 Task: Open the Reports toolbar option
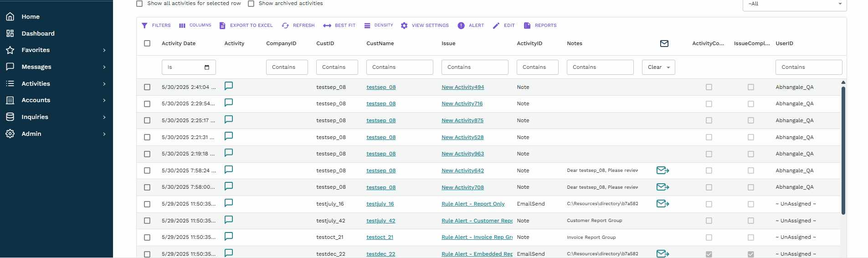[540, 26]
